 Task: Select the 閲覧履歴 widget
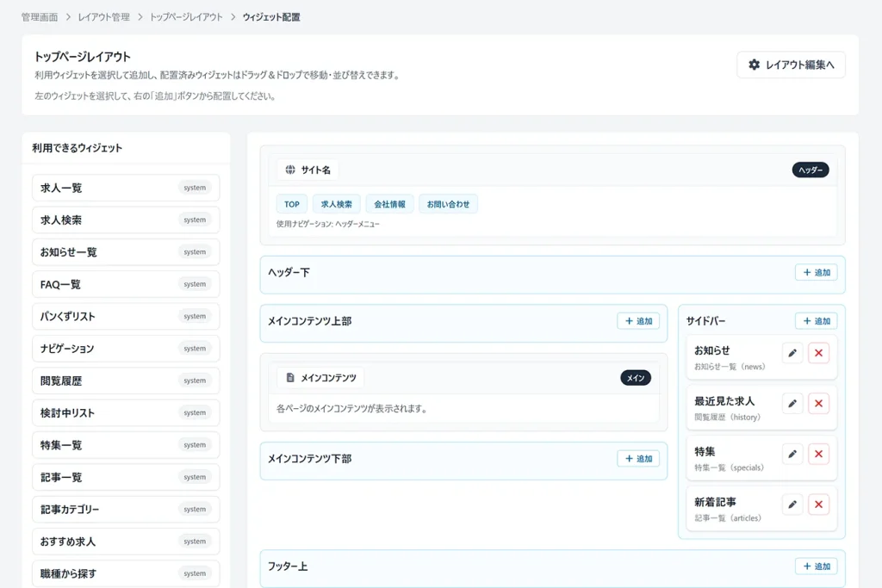[126, 381]
